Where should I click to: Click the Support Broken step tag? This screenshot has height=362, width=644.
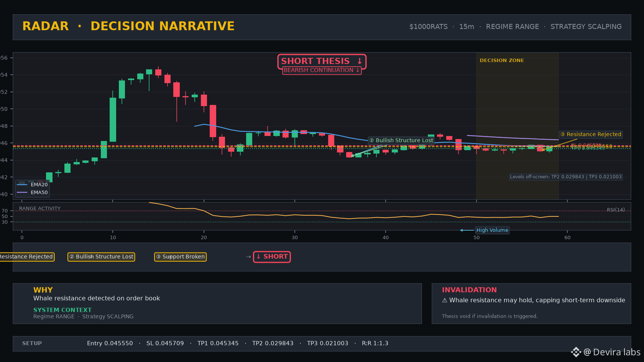click(x=180, y=257)
